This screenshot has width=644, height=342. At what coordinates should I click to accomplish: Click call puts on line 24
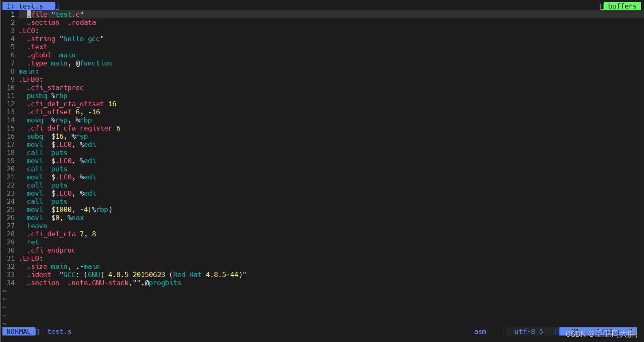[x=47, y=201]
